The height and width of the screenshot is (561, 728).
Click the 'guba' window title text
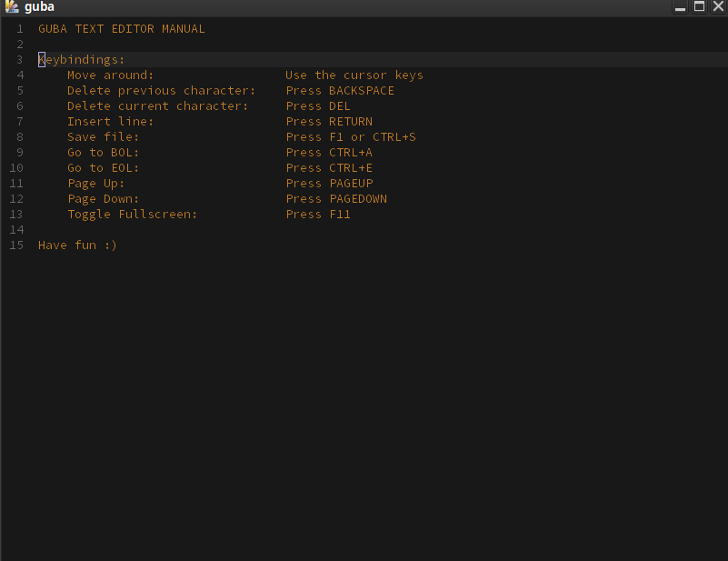pos(39,7)
